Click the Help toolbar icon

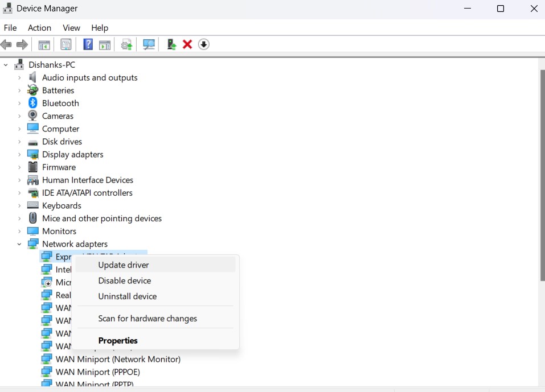(x=87, y=44)
